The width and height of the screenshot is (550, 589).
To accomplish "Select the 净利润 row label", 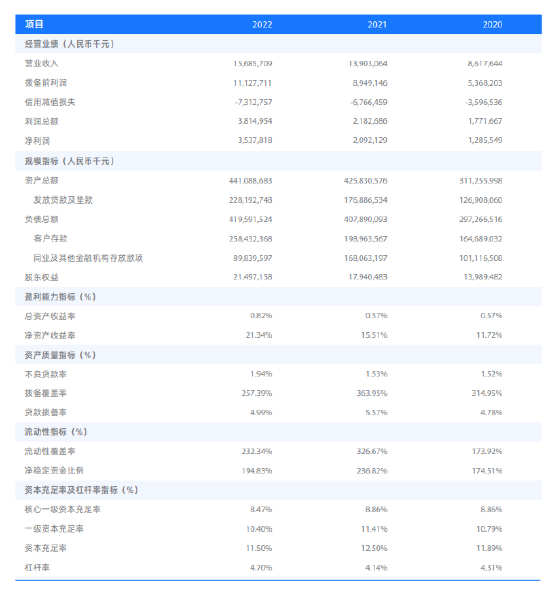I will point(37,141).
